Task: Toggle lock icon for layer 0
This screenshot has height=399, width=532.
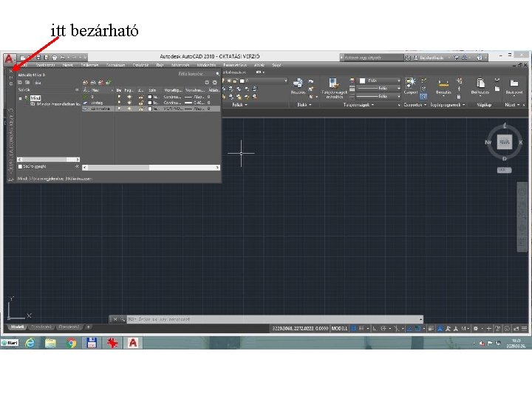Action: [x=141, y=97]
